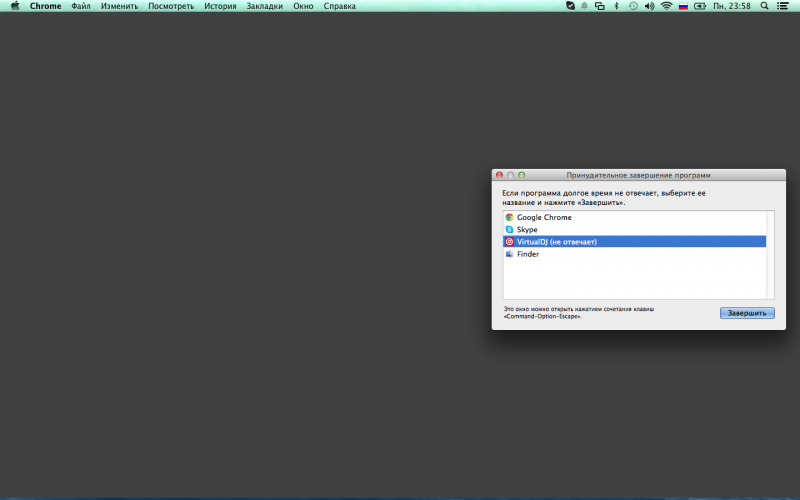The width and height of the screenshot is (800, 500).
Task: Click the battery status icon
Action: [700, 6]
